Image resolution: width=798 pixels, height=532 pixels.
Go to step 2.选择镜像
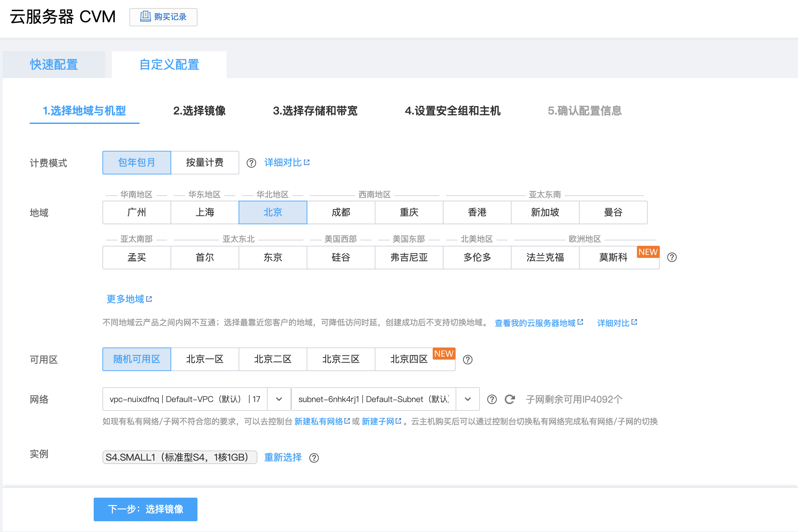point(199,111)
